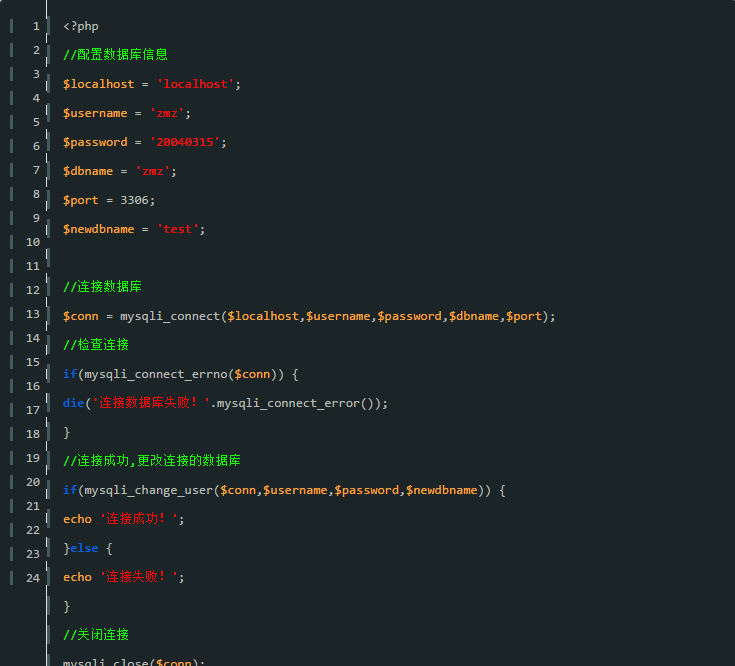Image resolution: width=735 pixels, height=666 pixels.
Task: Click the '<?php' opening tag
Action: [x=81, y=26]
